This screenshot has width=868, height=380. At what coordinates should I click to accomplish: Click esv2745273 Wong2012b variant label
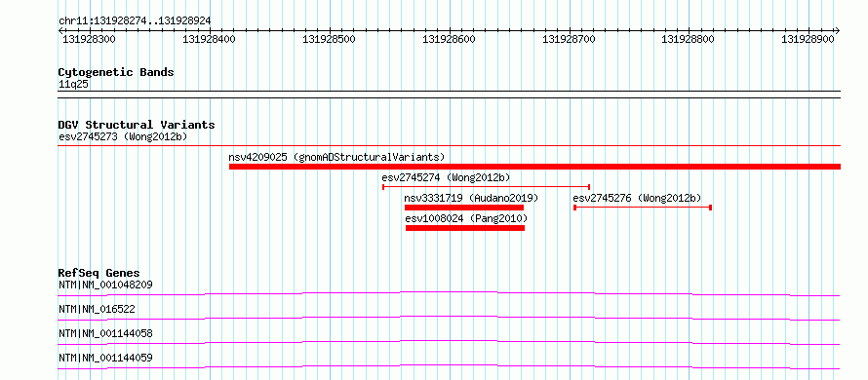coord(122,136)
